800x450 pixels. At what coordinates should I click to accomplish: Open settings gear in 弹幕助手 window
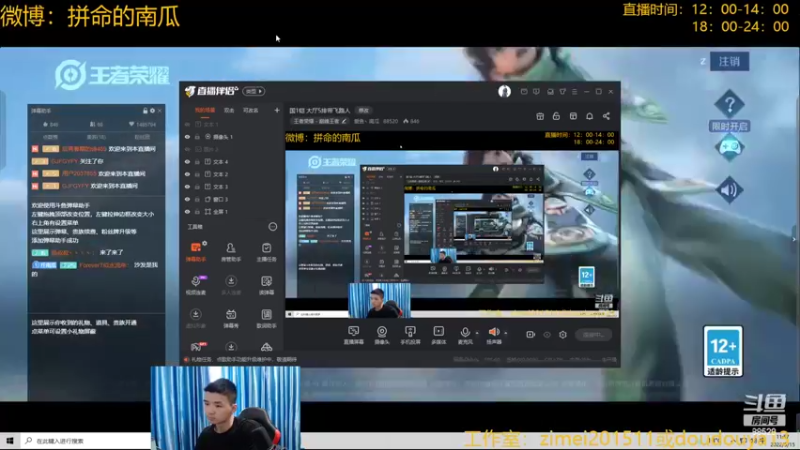[x=152, y=111]
